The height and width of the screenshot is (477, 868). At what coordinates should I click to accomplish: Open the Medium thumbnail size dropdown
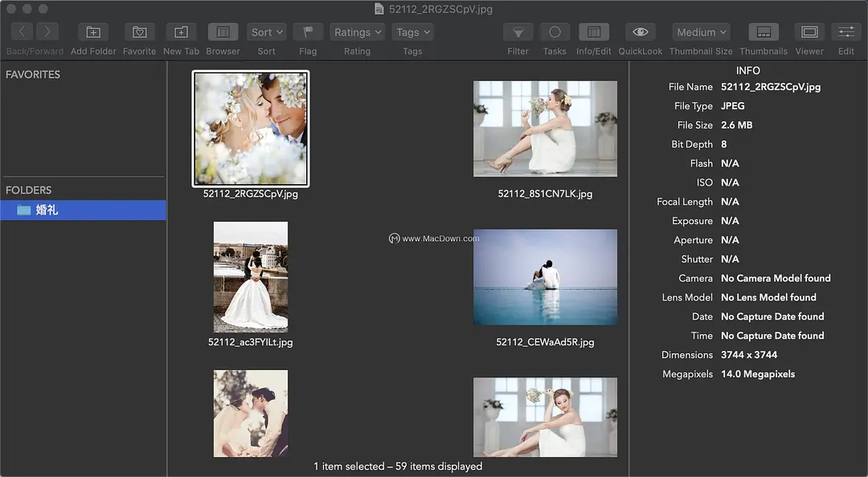click(701, 32)
